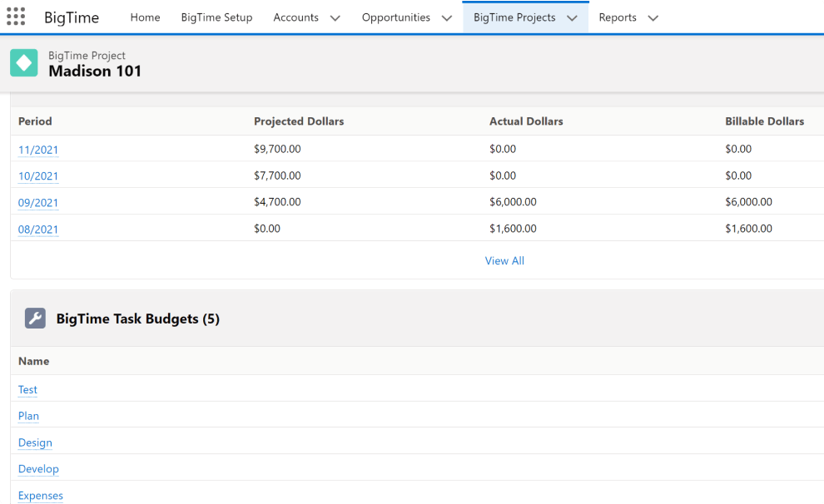This screenshot has width=824, height=504.
Task: Open the BigTime Setup tab
Action: pos(216,17)
